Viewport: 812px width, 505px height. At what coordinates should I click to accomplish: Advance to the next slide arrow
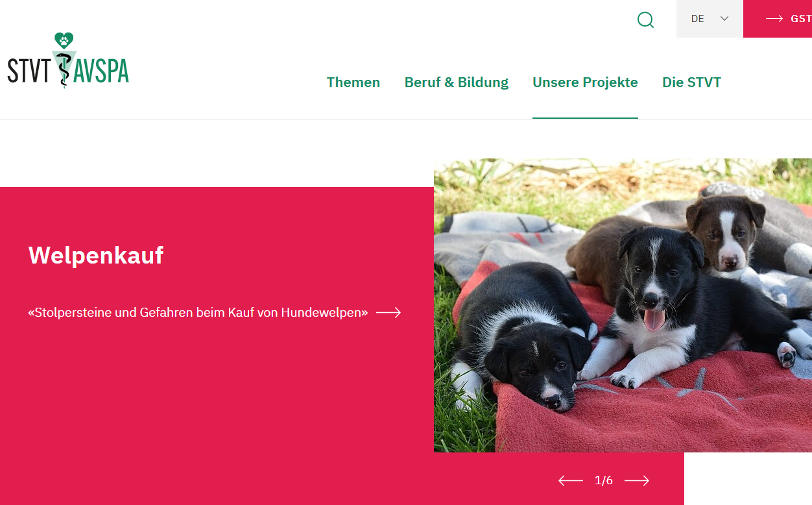637,480
